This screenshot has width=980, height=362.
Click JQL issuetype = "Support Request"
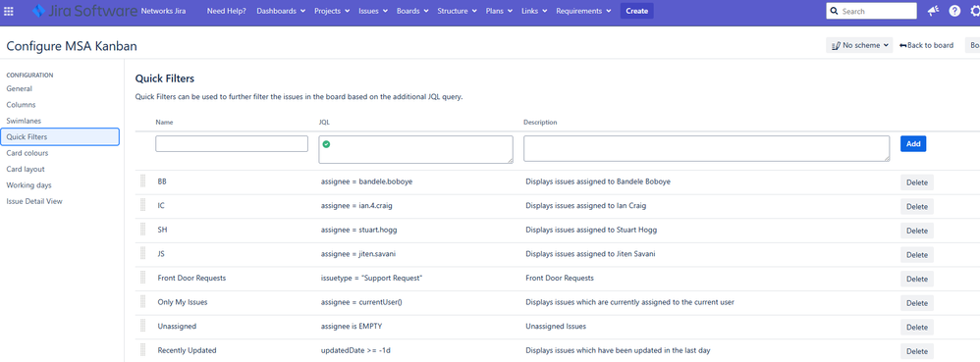coord(372,278)
